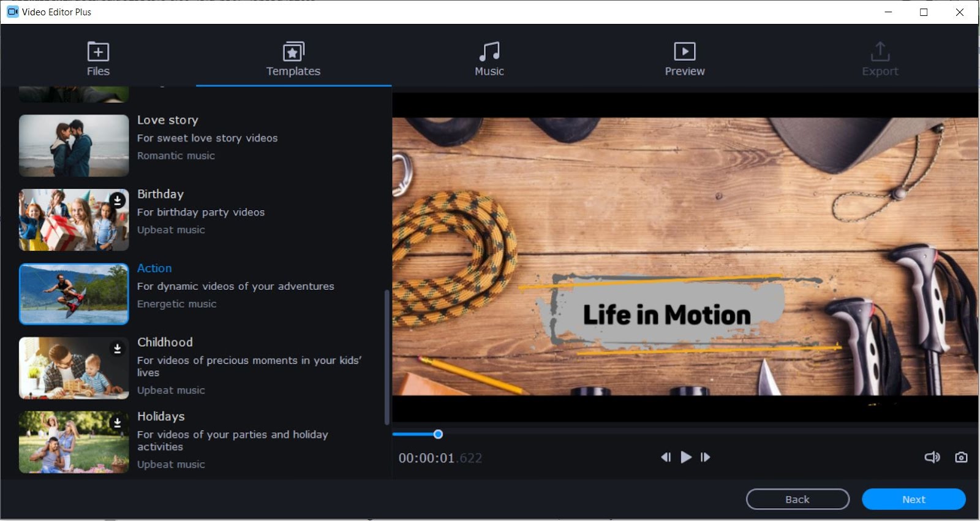Play the template preview

tap(686, 457)
